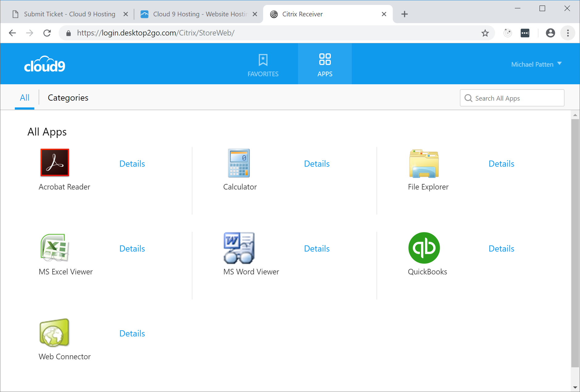The height and width of the screenshot is (392, 580).
Task: Reload the current page
Action: pyautogui.click(x=47, y=33)
